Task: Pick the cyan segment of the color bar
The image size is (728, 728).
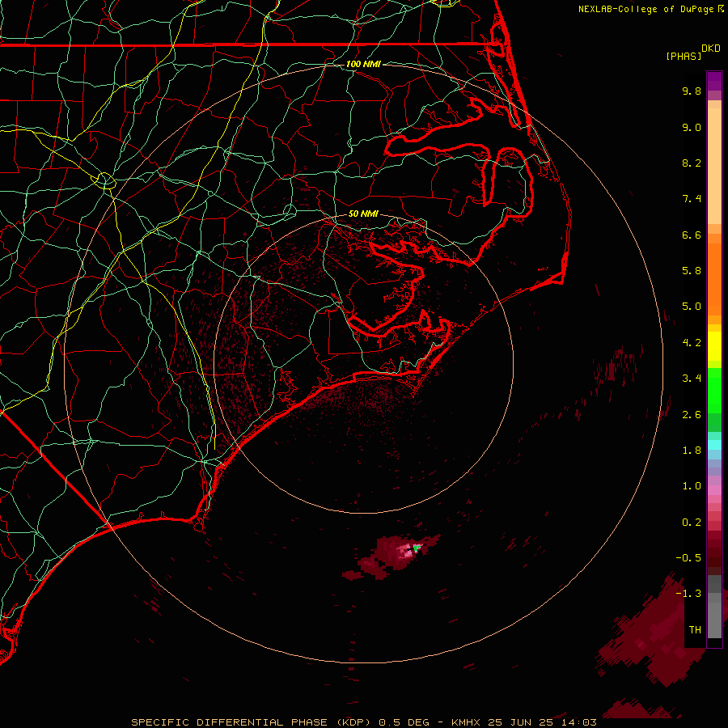Action: pyautogui.click(x=714, y=445)
